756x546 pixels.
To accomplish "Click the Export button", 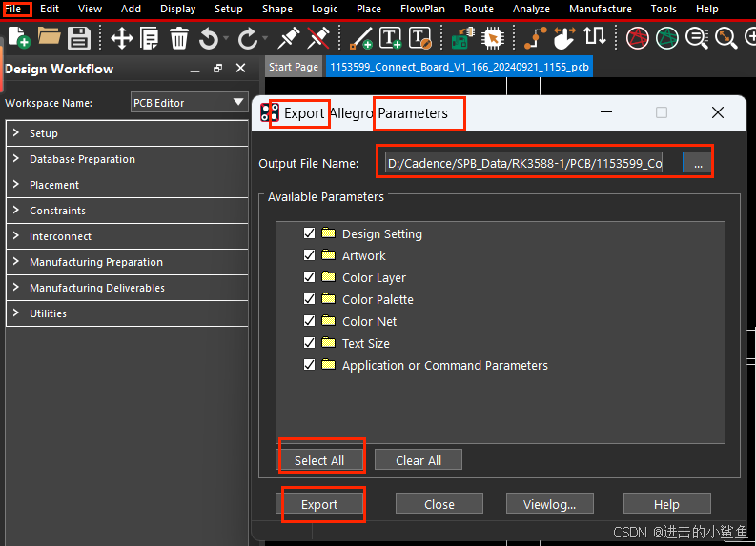I will [319, 504].
